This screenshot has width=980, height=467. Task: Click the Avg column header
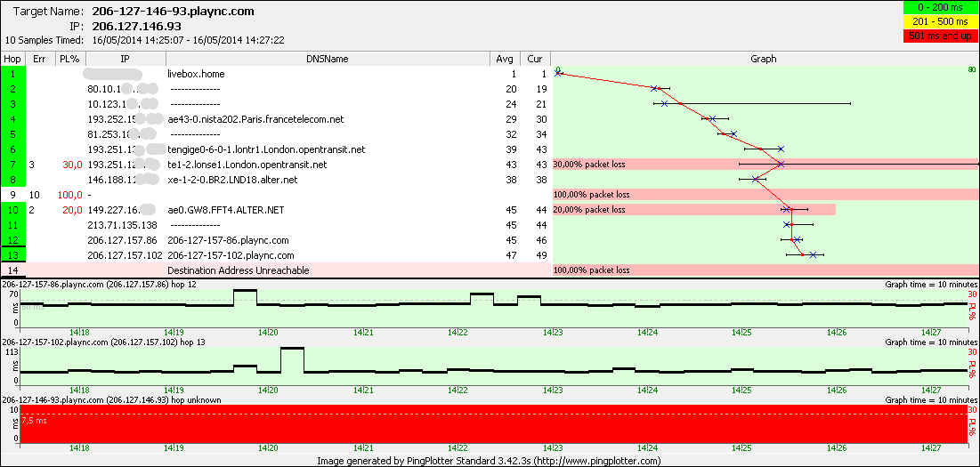point(505,59)
